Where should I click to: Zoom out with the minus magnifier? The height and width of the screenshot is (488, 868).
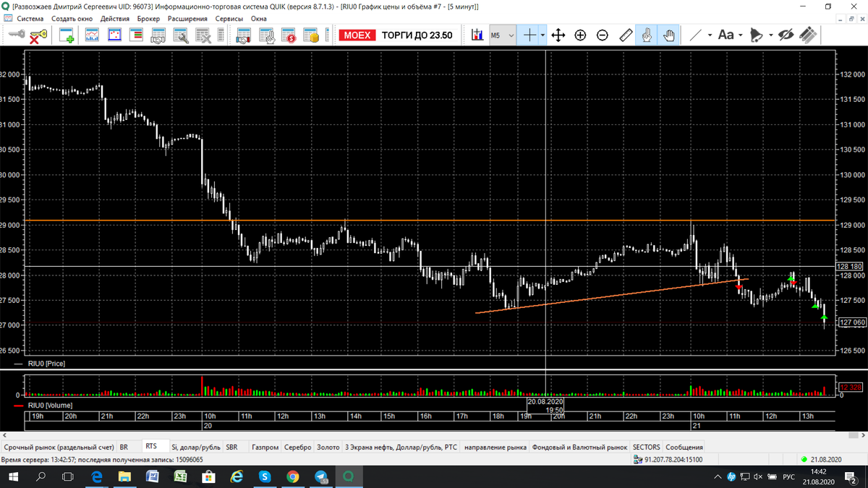click(x=603, y=35)
